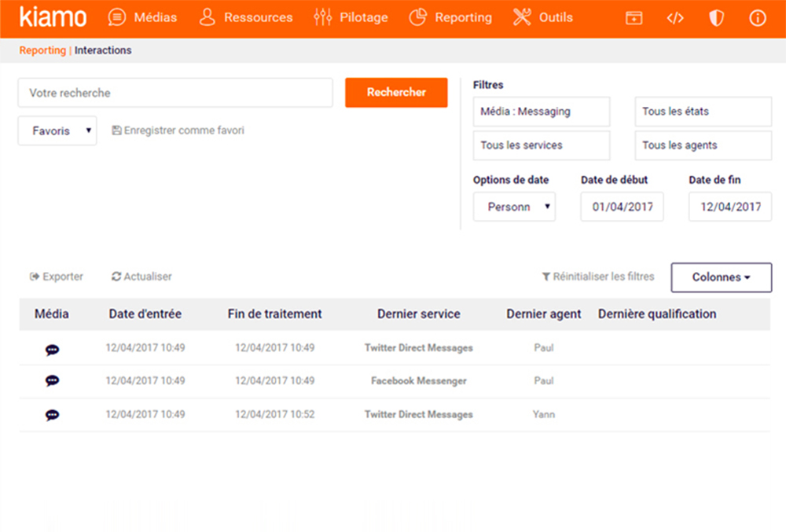Click 'Facebook Messenger' service cell
This screenshot has width=786, height=532.
(419, 380)
